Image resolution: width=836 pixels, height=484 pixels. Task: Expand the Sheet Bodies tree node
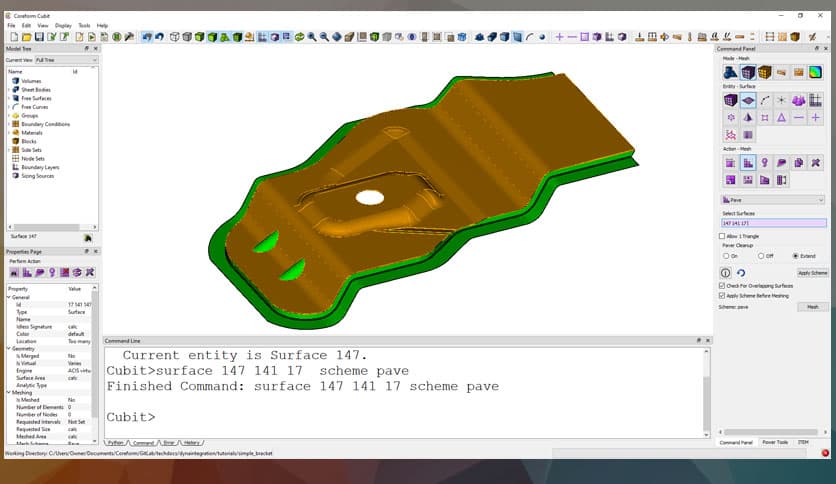coord(9,90)
